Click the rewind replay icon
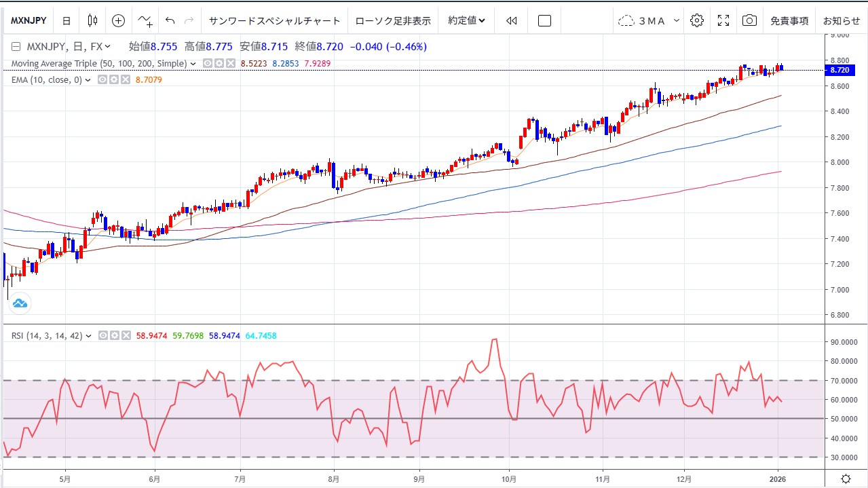This screenshot has width=868, height=488. pyautogui.click(x=511, y=20)
